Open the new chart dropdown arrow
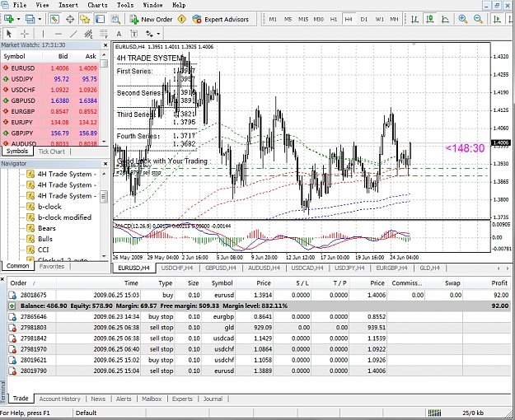The width and height of the screenshot is (515, 420). 18,19
